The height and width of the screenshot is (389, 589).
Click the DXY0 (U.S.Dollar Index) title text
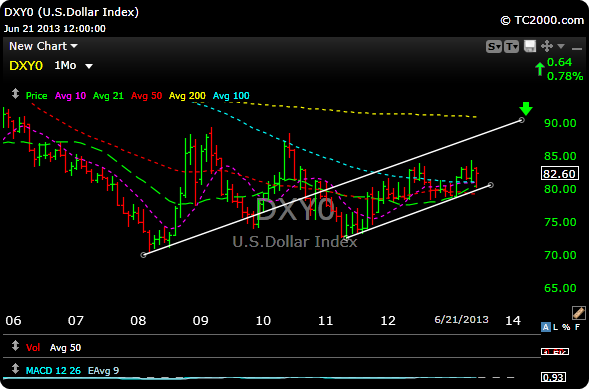click(x=71, y=12)
